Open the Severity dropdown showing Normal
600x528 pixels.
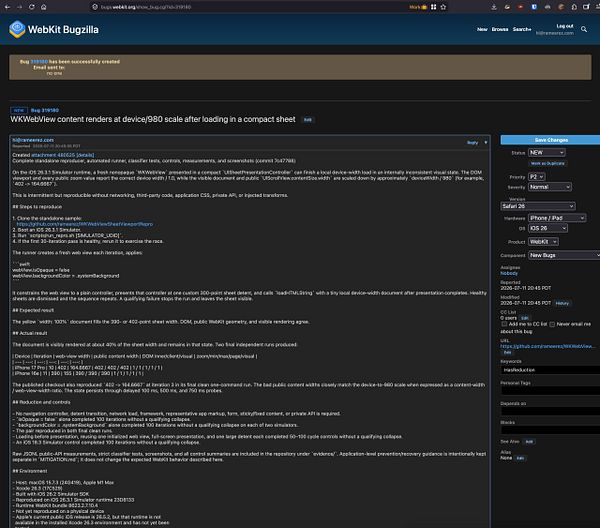tap(550, 187)
